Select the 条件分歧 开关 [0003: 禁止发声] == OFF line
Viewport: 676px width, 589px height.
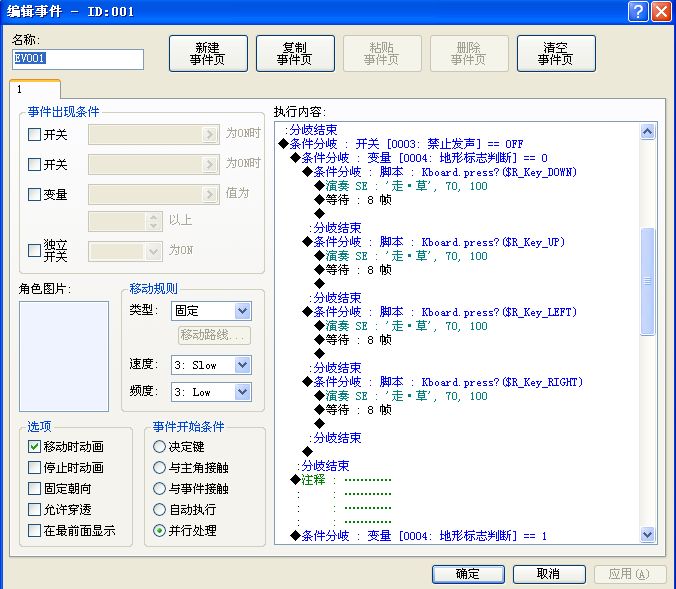(x=401, y=144)
